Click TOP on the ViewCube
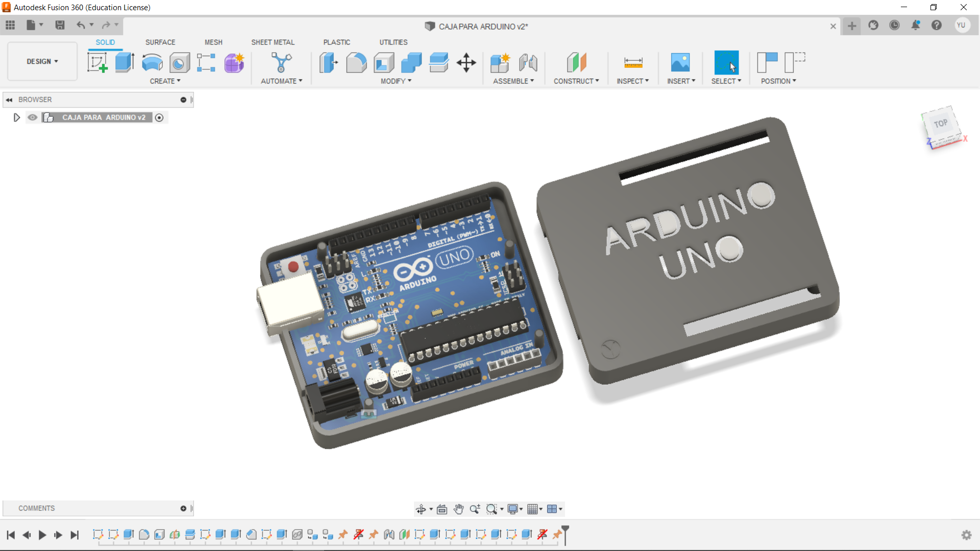The height and width of the screenshot is (551, 980). click(x=941, y=123)
